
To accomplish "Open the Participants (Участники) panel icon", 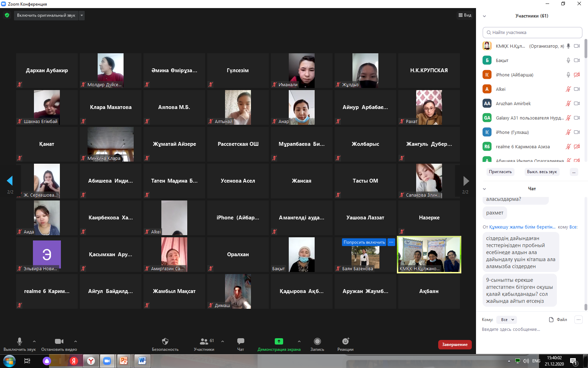I will pos(204,341).
